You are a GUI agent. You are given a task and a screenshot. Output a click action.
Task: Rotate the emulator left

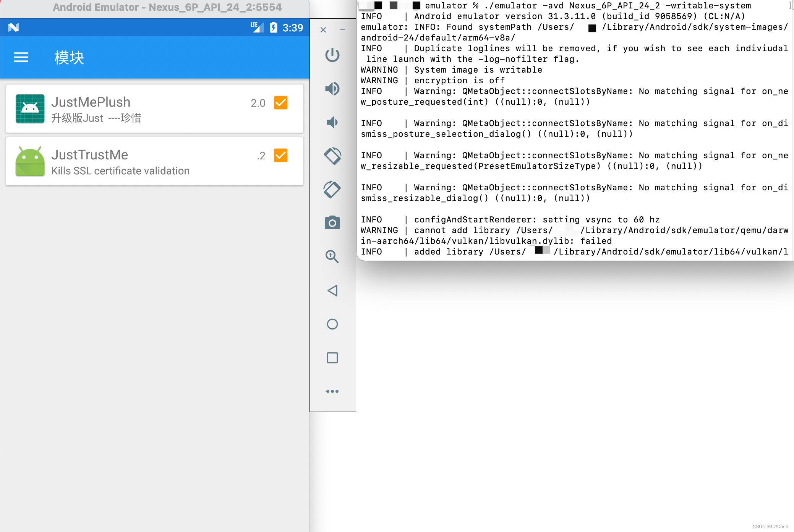click(332, 156)
